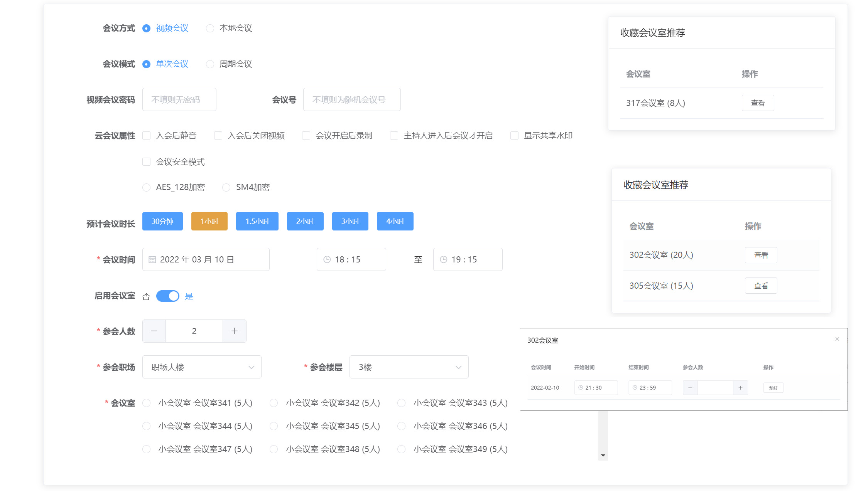Click 查看 for 317会议室
Image resolution: width=868 pixels, height=491 pixels.
coord(758,103)
